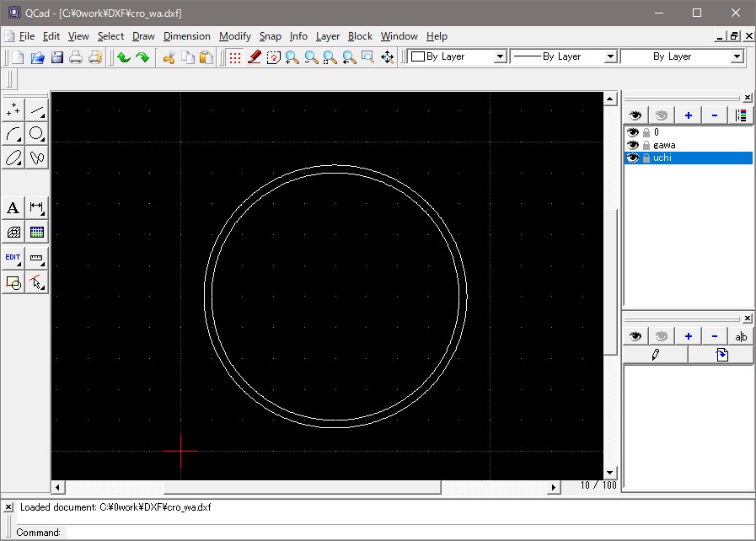Select the Line drawing tool
756x541 pixels.
[37, 110]
